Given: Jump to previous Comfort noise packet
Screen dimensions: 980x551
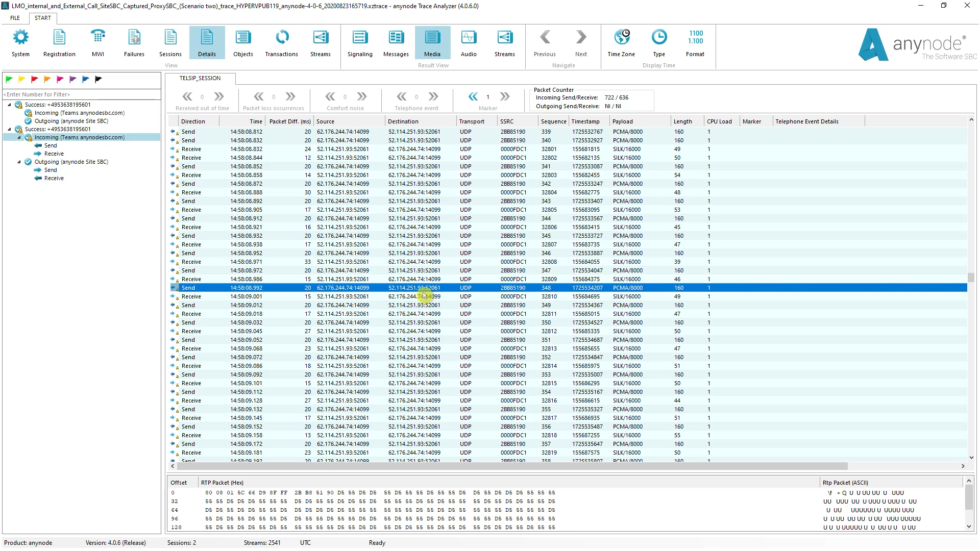Looking at the screenshot, I should 330,96.
